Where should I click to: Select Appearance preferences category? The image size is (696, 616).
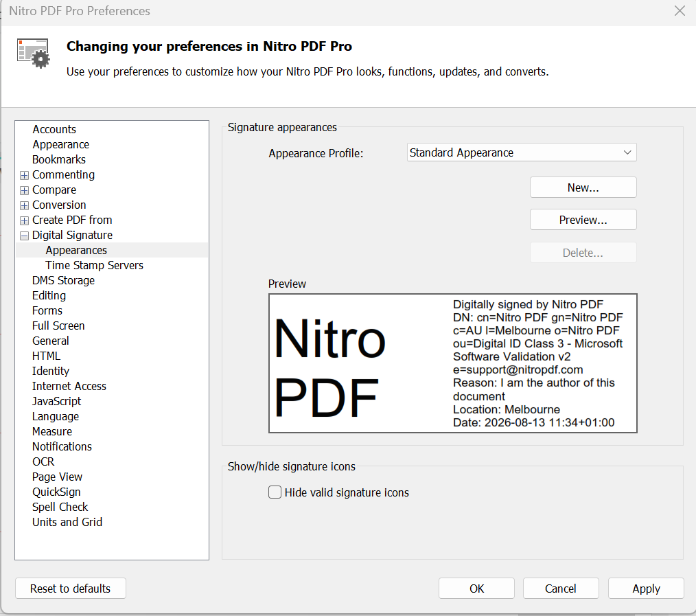pyautogui.click(x=61, y=144)
